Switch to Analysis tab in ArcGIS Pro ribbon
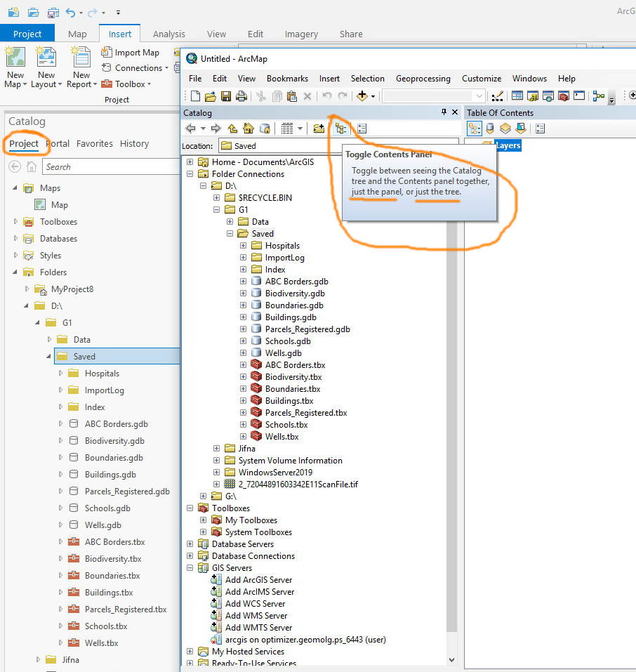 [x=169, y=34]
